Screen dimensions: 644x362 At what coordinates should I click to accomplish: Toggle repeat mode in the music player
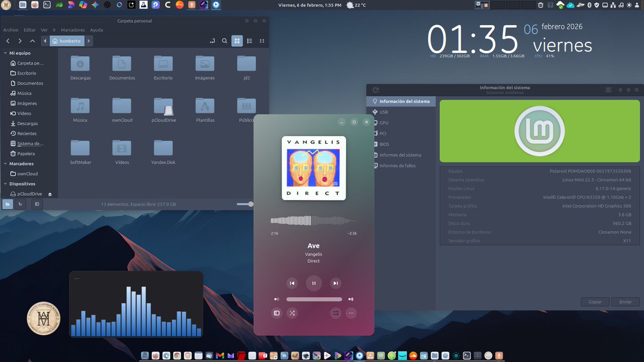(x=335, y=313)
